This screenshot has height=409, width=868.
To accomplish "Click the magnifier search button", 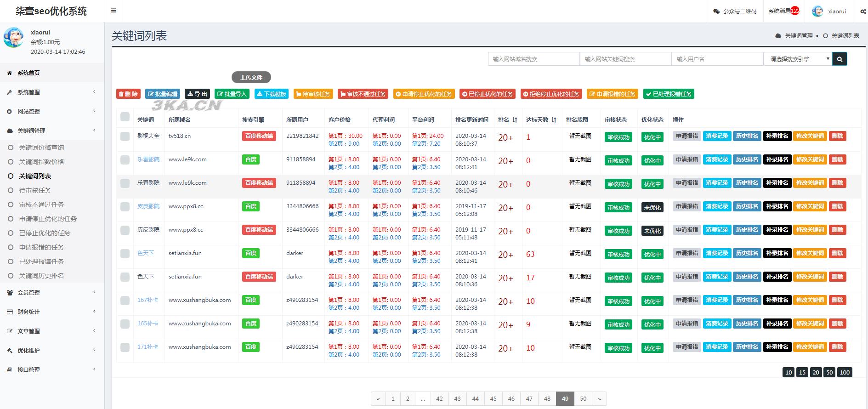I will pyautogui.click(x=840, y=59).
